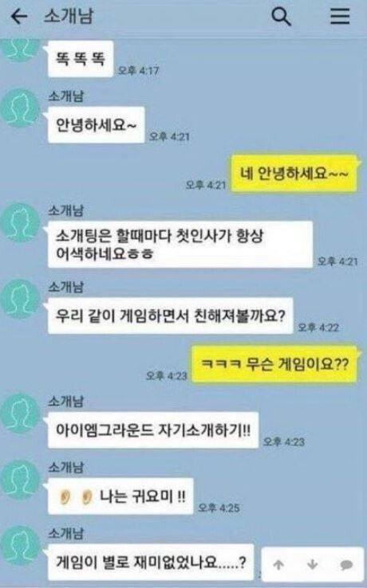The image size is (367, 588).
Task: Jump to previous result up arrow
Action: [278, 564]
